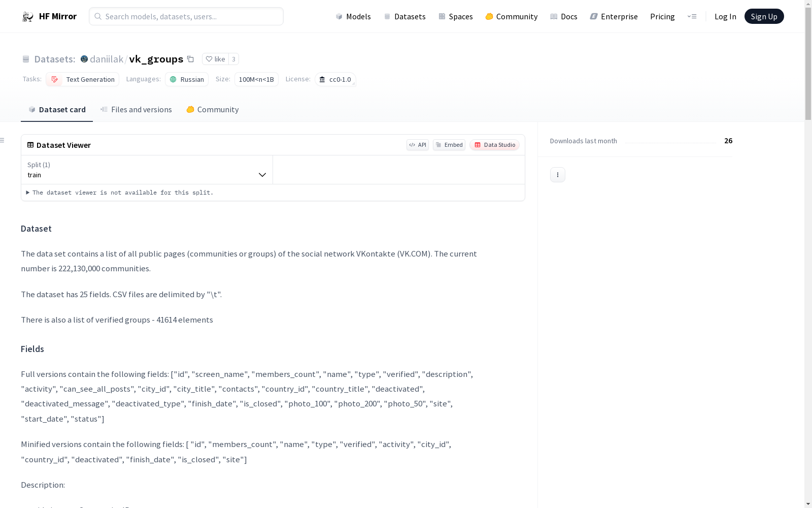This screenshot has width=812, height=508.
Task: Expand the dataset viewer unavailable message
Action: [120, 193]
